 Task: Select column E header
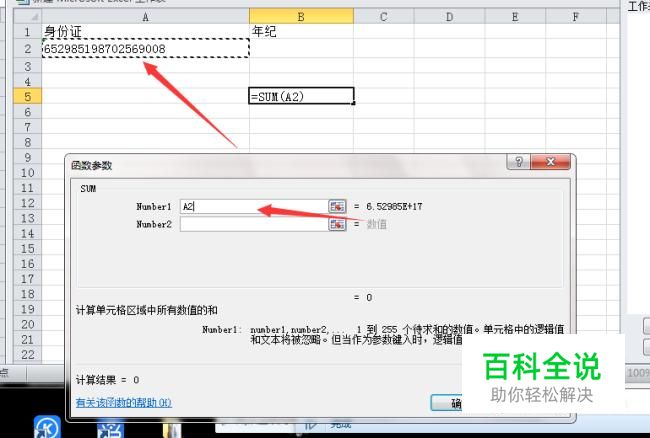tap(515, 17)
